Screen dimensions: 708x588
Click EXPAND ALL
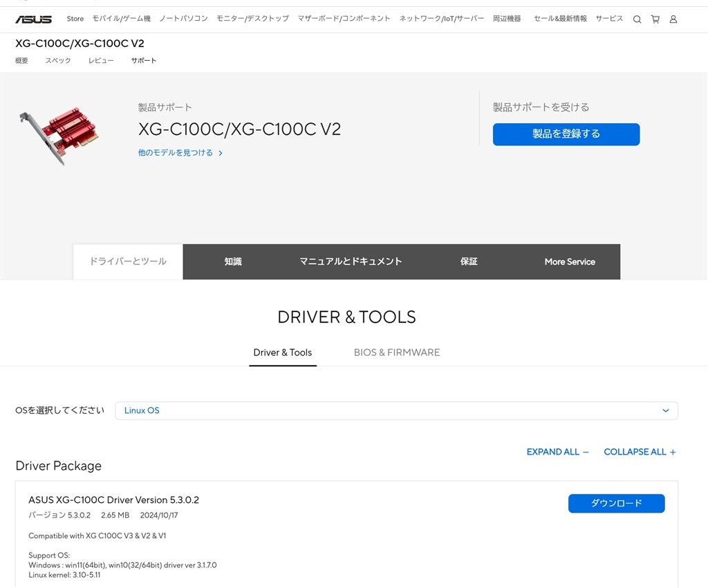tap(558, 452)
